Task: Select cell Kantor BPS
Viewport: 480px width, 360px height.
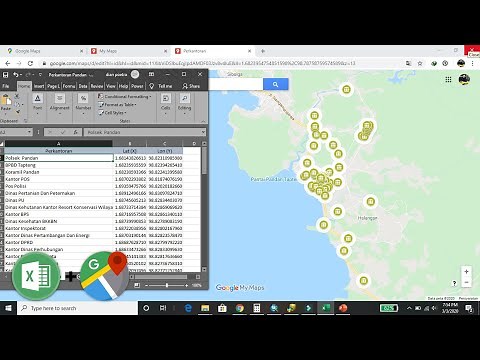Action: tap(59, 214)
